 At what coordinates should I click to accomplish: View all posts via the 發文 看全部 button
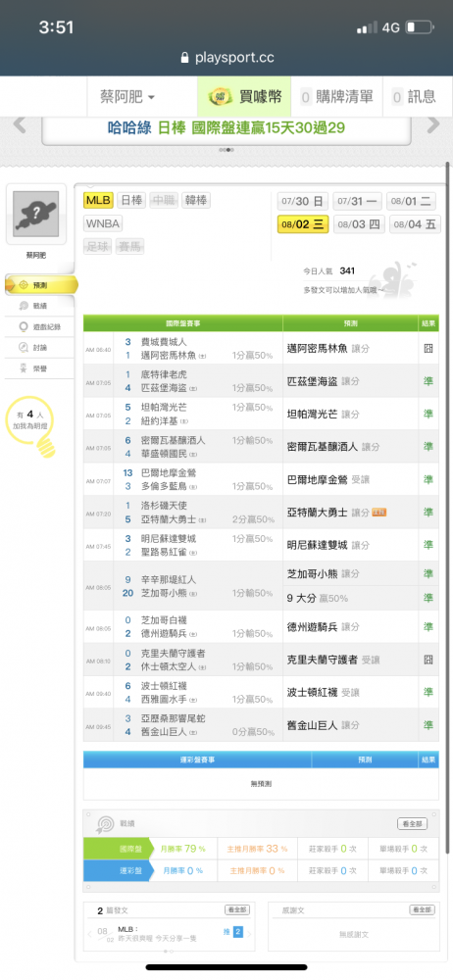(236, 910)
